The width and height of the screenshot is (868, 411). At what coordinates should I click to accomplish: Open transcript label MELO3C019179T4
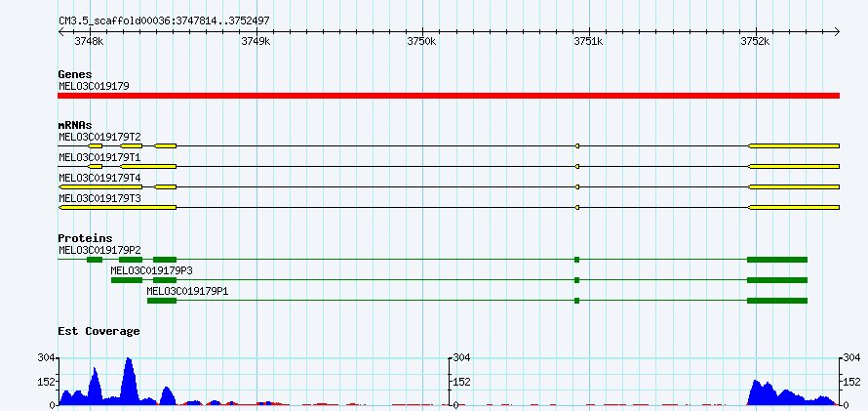click(99, 178)
